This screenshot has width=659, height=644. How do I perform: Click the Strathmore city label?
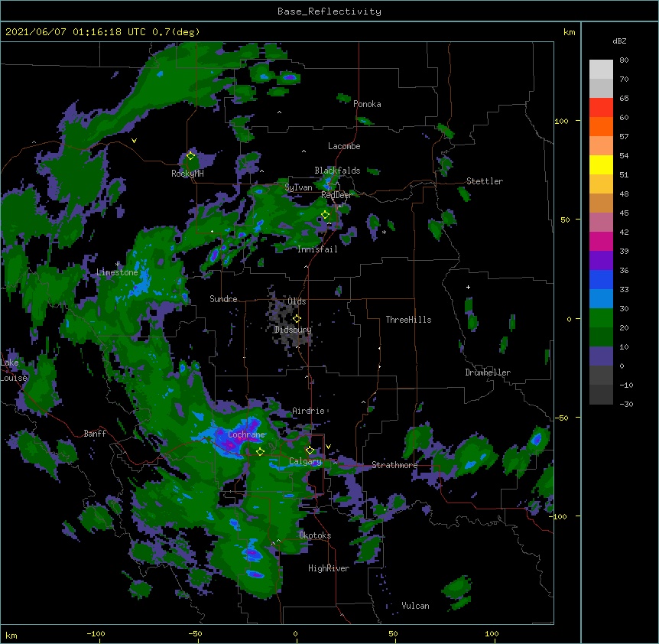[394, 465]
